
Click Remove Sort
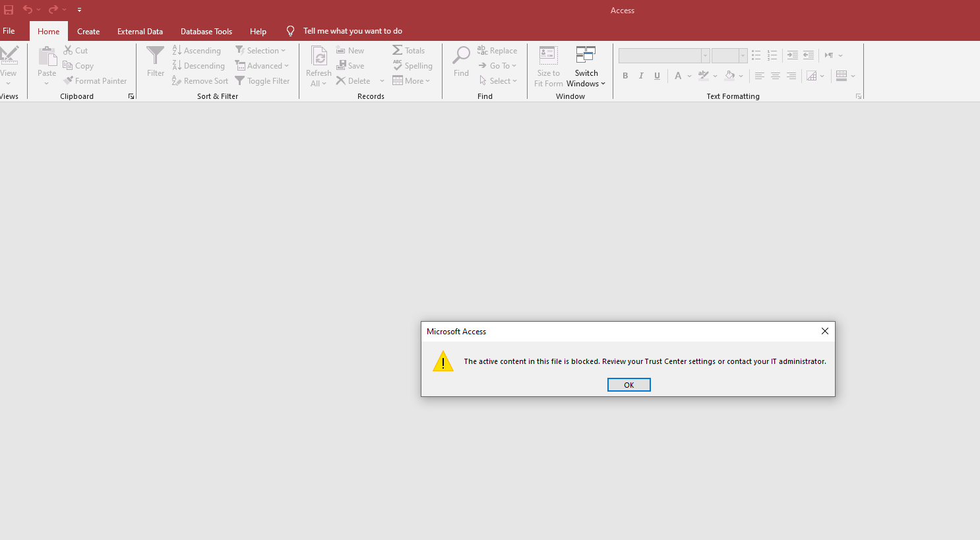pos(200,80)
